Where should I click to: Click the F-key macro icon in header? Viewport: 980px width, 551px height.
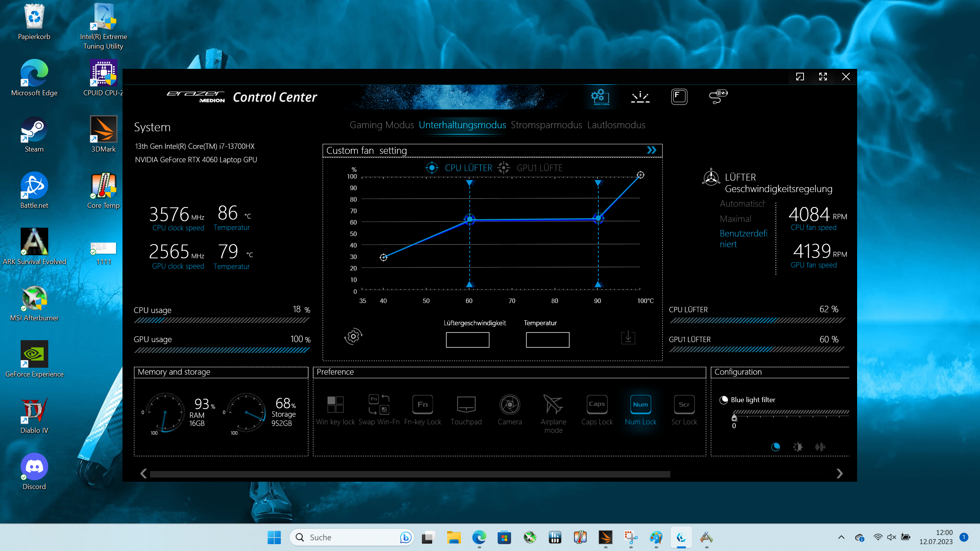click(x=679, y=96)
